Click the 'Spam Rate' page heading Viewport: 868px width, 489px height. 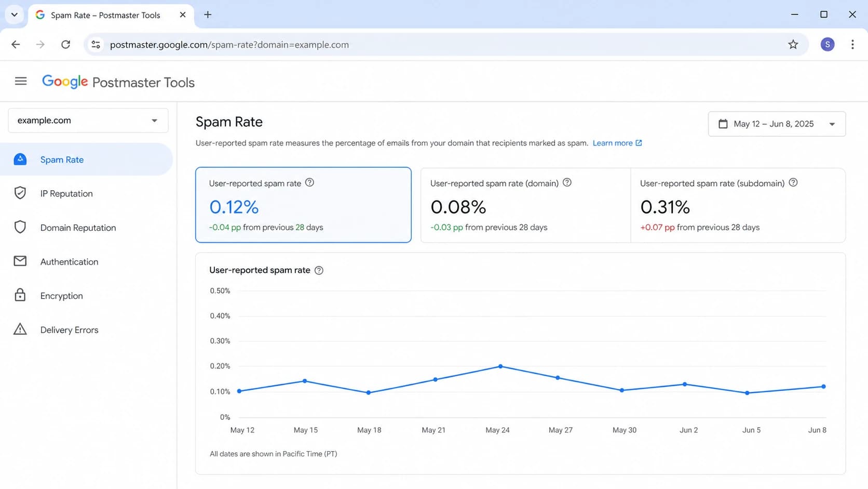click(x=229, y=122)
